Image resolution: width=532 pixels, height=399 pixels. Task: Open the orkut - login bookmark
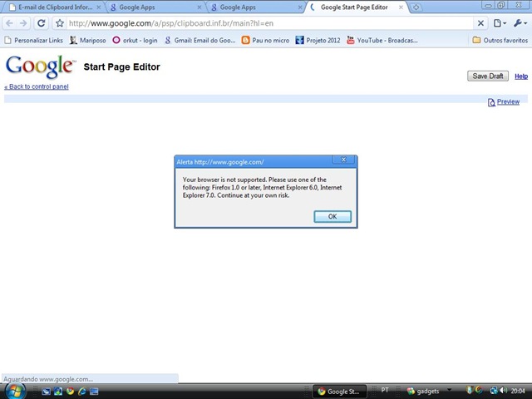pyautogui.click(x=135, y=41)
